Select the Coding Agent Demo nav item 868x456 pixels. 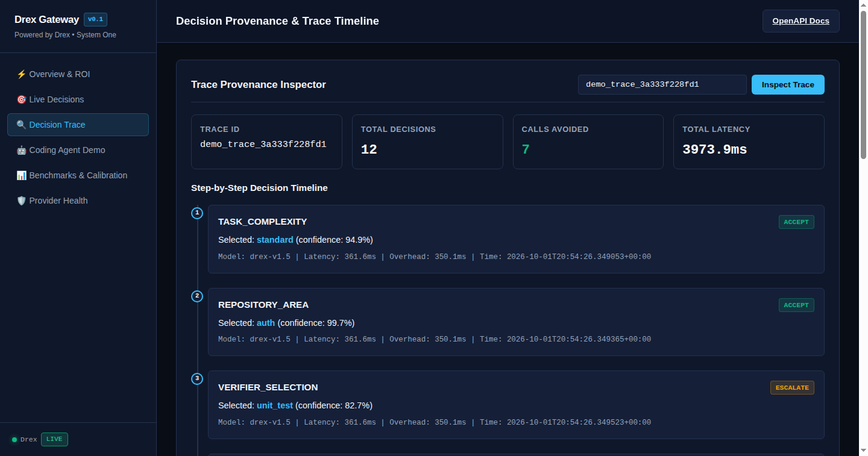pyautogui.click(x=78, y=150)
